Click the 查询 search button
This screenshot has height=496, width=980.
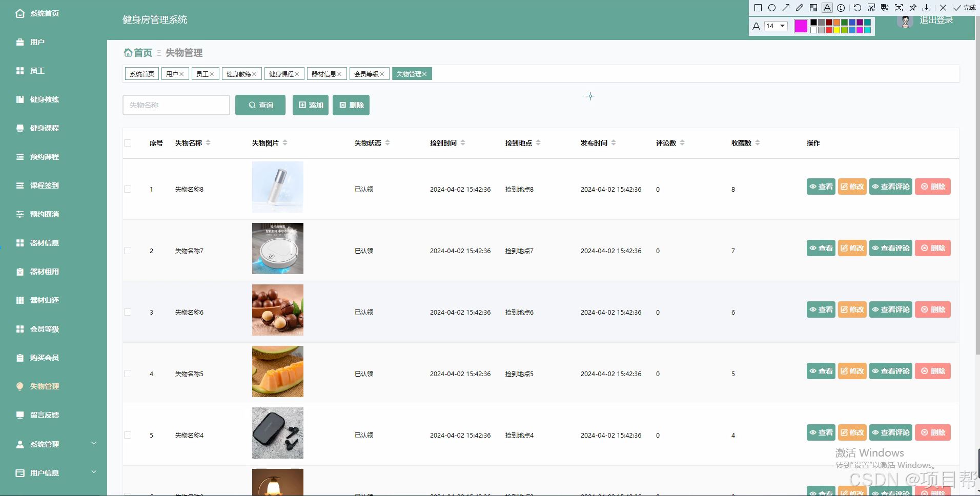tap(260, 105)
